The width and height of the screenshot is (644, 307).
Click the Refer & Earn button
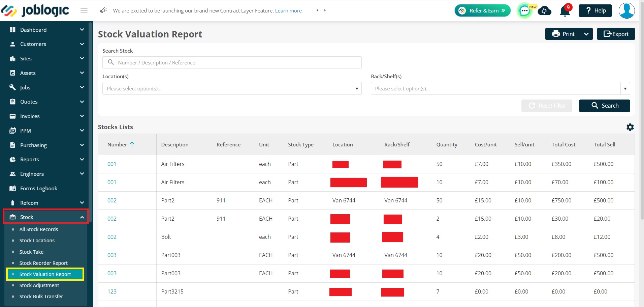point(482,10)
